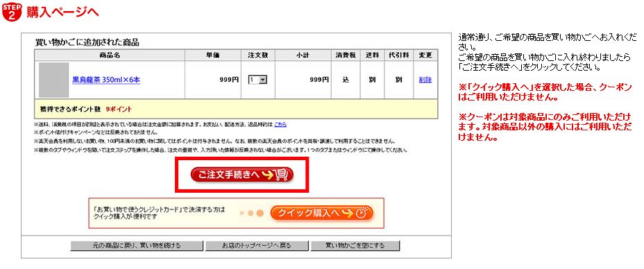Image resolution: width=644 pixels, height=269 pixels.
Task: Click the 商品名 column header
Action: 110,55
